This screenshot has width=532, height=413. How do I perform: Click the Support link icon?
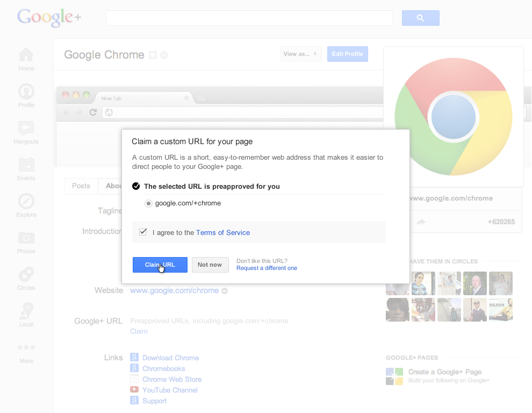[x=134, y=401]
